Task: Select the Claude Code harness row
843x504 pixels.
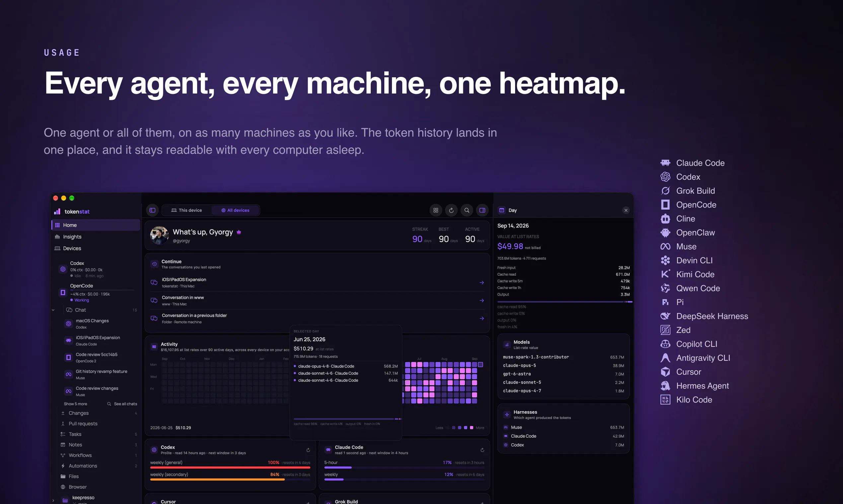Action: (x=564, y=436)
